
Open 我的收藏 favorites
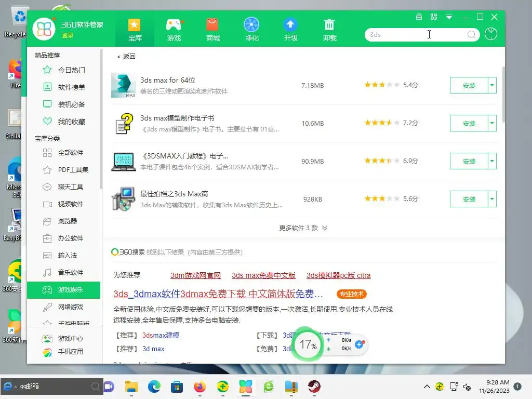pyautogui.click(x=64, y=122)
